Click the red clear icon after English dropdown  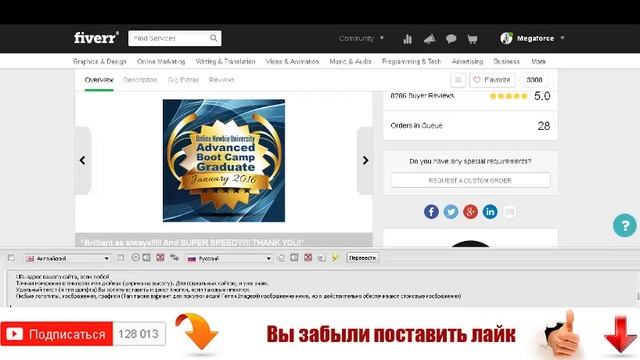[x=160, y=258]
